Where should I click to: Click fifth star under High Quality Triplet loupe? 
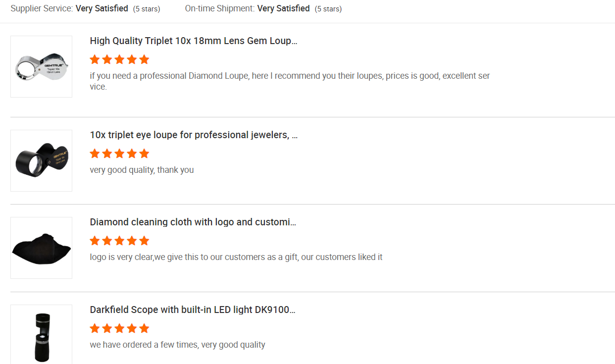point(144,60)
